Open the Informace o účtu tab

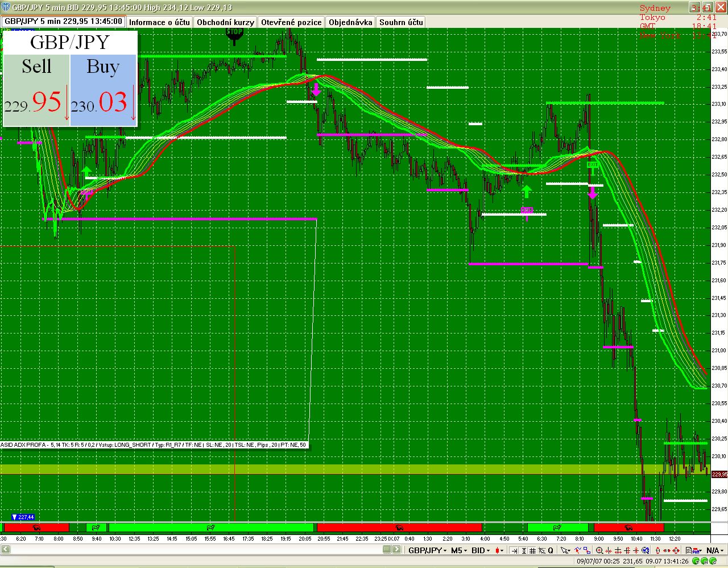159,22
